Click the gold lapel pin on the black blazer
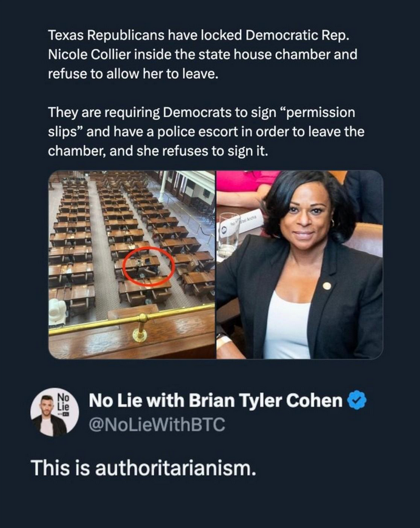 click(327, 286)
